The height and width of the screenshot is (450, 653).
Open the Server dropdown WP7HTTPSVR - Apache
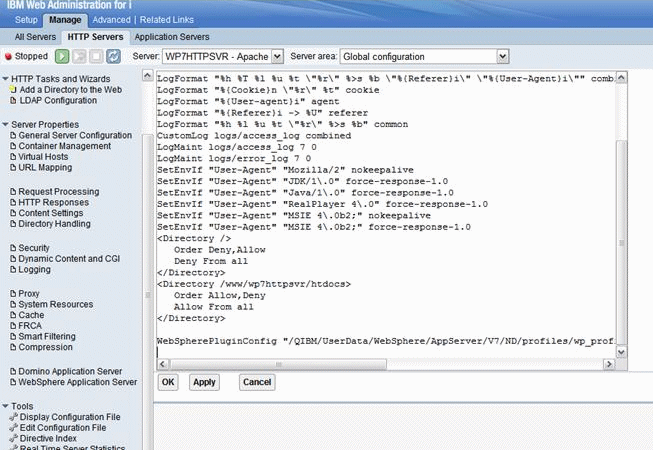click(x=223, y=56)
